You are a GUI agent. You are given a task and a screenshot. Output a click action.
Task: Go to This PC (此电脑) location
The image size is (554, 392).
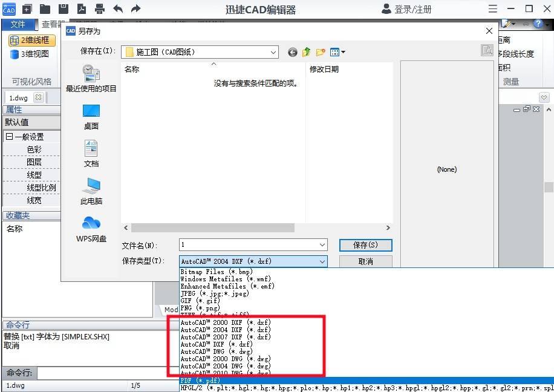click(x=91, y=191)
